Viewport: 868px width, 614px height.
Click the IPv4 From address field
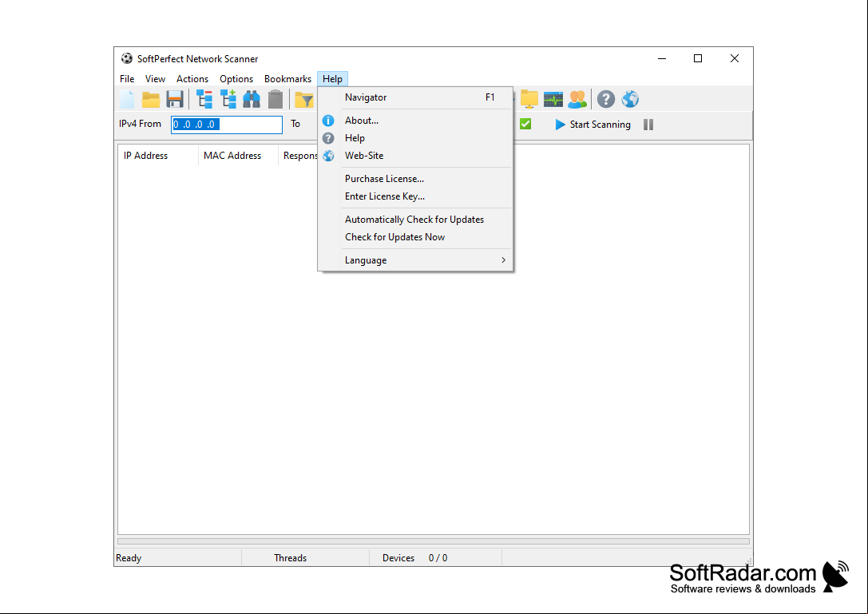click(x=227, y=125)
